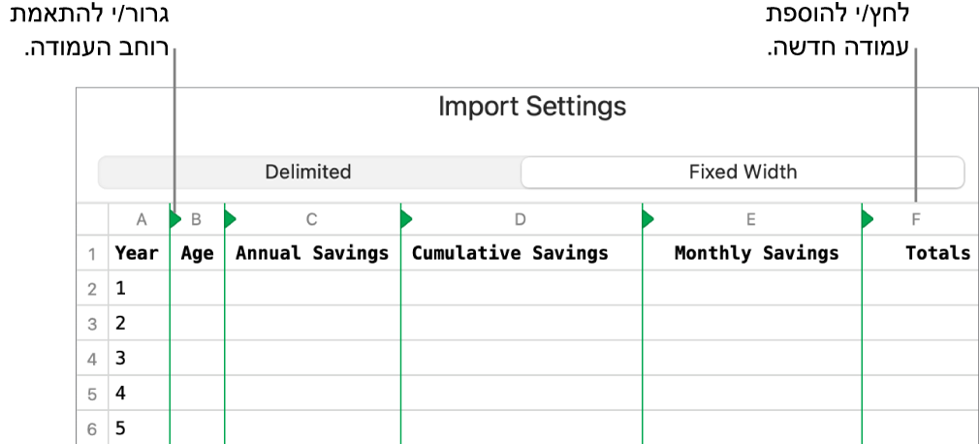Select column E header
The width and height of the screenshot is (980, 444).
[x=750, y=220]
